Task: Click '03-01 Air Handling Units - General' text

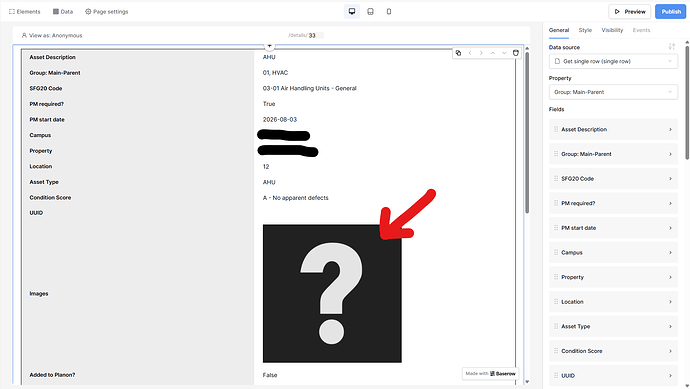Action: tap(309, 88)
